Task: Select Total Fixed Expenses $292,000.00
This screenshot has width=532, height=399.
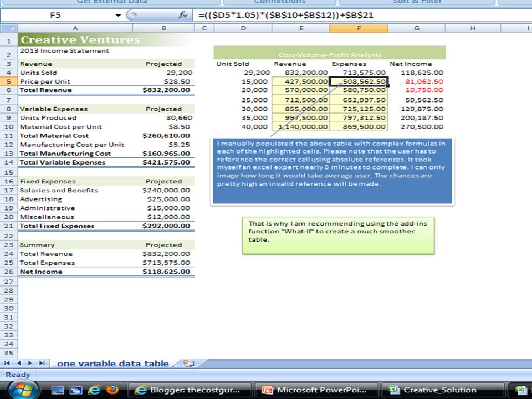Action: [x=163, y=226]
